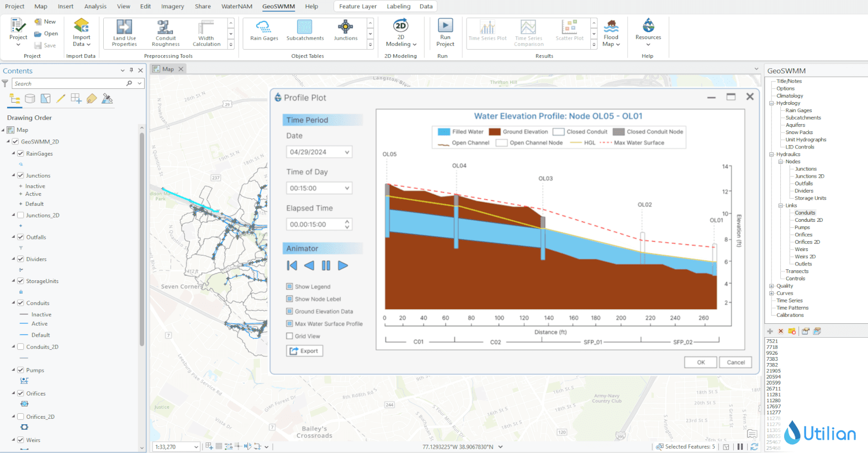The height and width of the screenshot is (453, 868).
Task: Click OK in the Profile Plot dialog
Action: click(700, 363)
